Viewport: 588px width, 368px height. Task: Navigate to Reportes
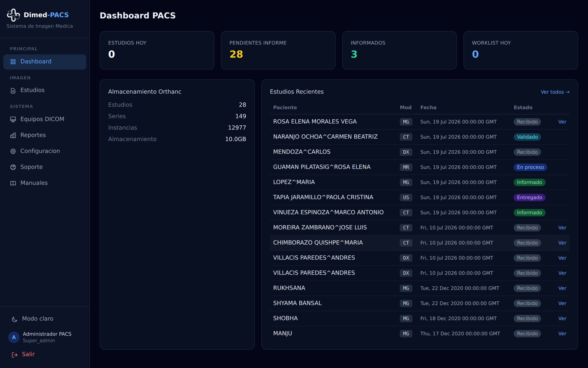(45, 135)
